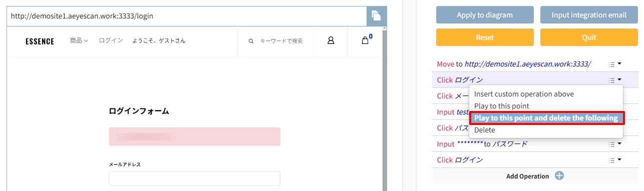Open options menu for last Click ログイン row
Image resolution: width=644 pixels, height=191 pixels.
click(x=614, y=160)
